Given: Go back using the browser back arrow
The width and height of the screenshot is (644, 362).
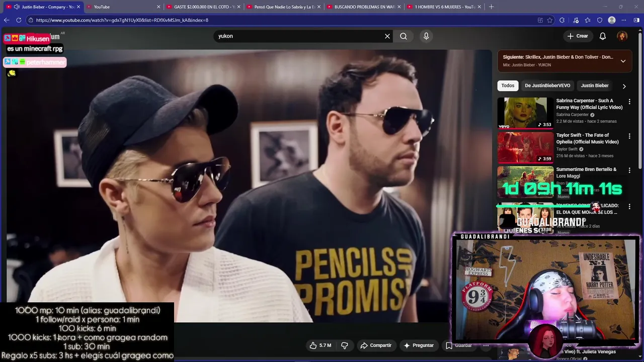Looking at the screenshot, I should coord(7,20).
